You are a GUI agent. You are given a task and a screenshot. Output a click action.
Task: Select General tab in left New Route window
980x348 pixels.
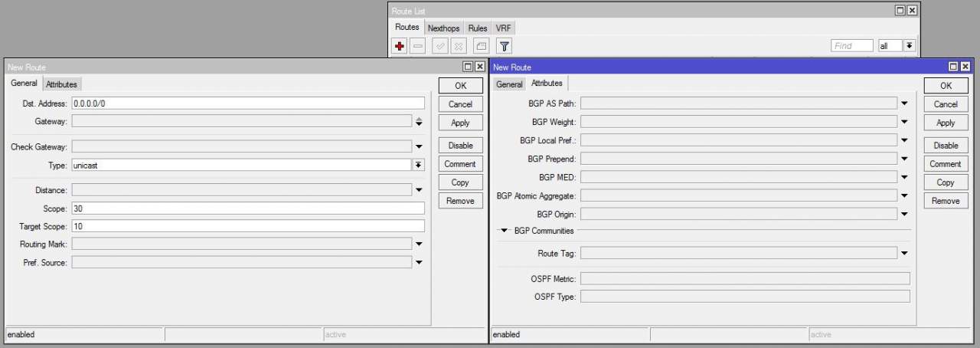(x=24, y=83)
